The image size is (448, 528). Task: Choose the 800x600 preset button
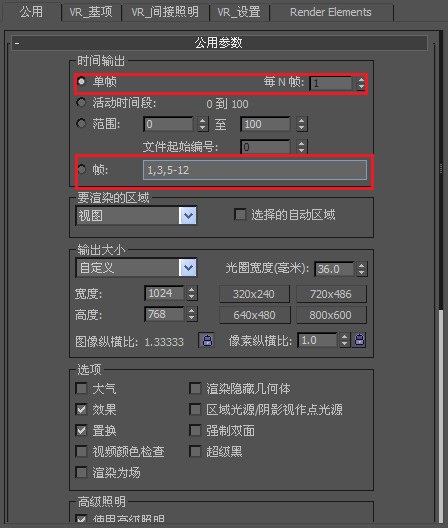[x=331, y=315]
